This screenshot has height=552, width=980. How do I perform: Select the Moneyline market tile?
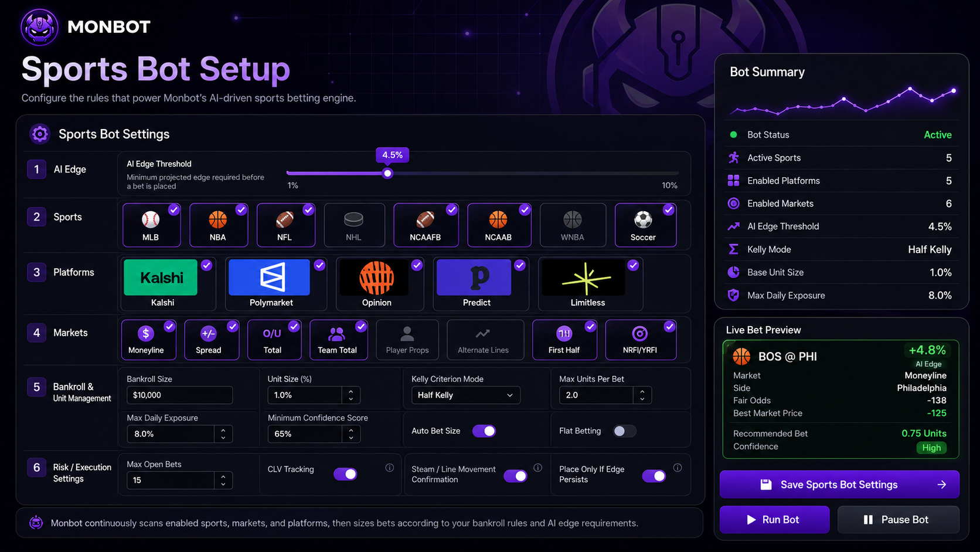pos(149,340)
